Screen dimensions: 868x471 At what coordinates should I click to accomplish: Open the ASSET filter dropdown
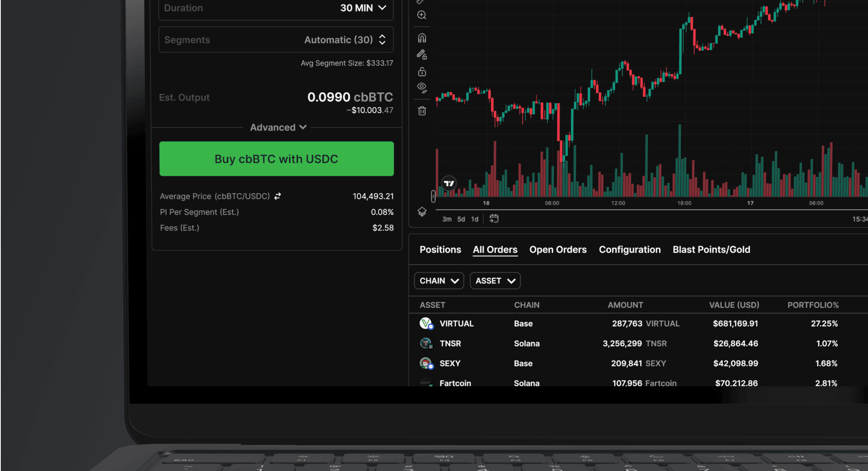pyautogui.click(x=495, y=281)
